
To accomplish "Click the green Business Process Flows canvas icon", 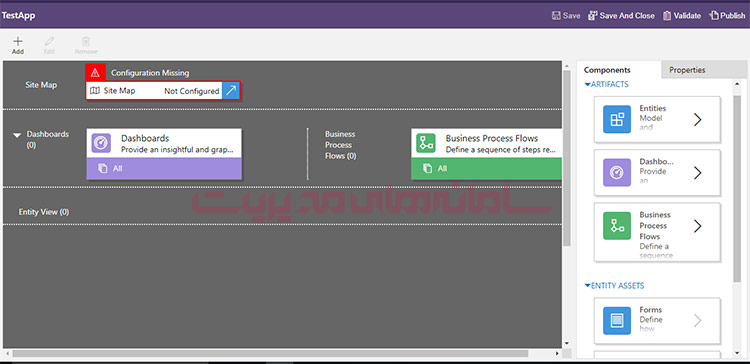I will tap(426, 143).
